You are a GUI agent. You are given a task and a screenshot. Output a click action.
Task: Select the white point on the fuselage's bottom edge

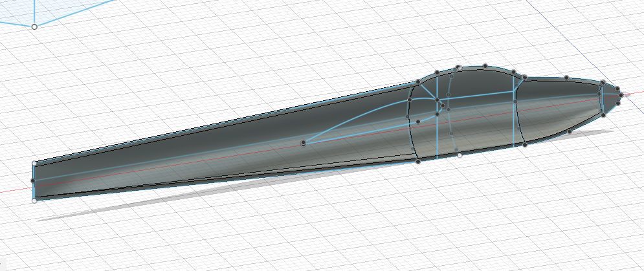click(460, 155)
